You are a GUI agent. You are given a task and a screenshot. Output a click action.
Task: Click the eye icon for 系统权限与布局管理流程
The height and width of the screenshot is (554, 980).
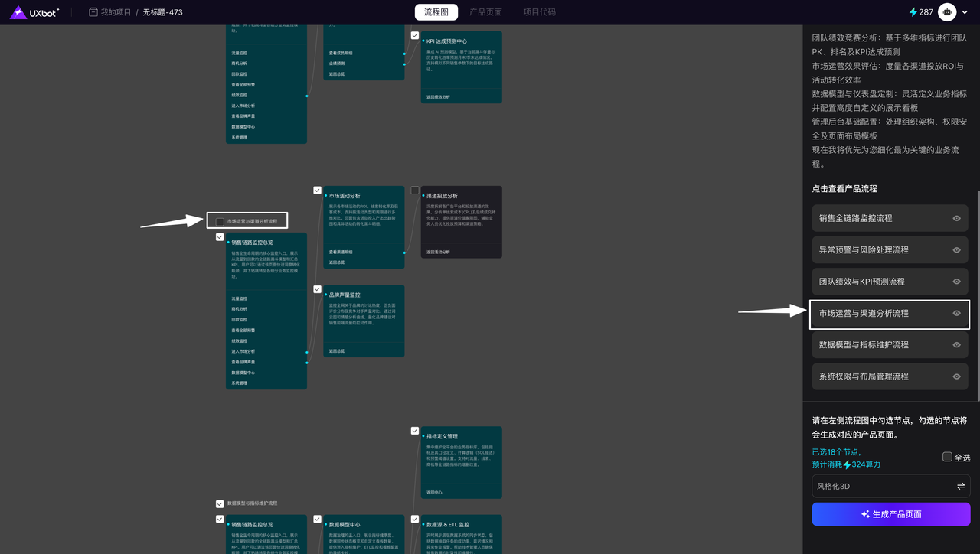tap(956, 376)
